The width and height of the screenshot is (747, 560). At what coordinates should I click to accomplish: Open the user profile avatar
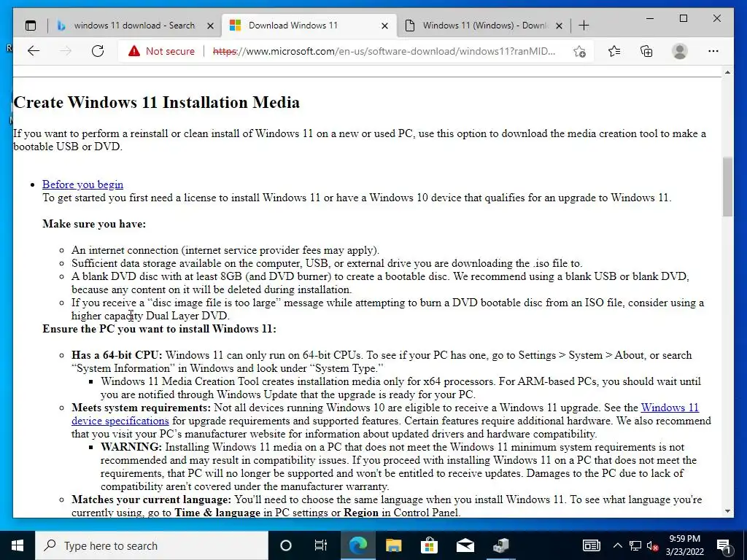[x=680, y=51]
